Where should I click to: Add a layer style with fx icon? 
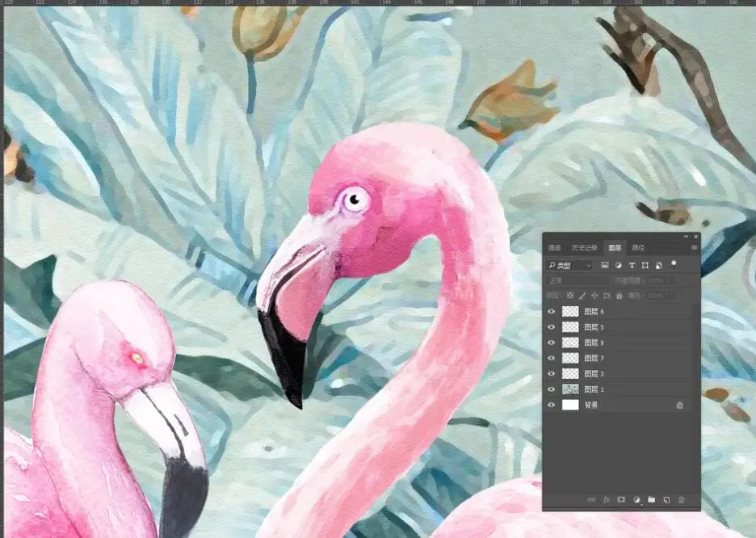[x=607, y=500]
